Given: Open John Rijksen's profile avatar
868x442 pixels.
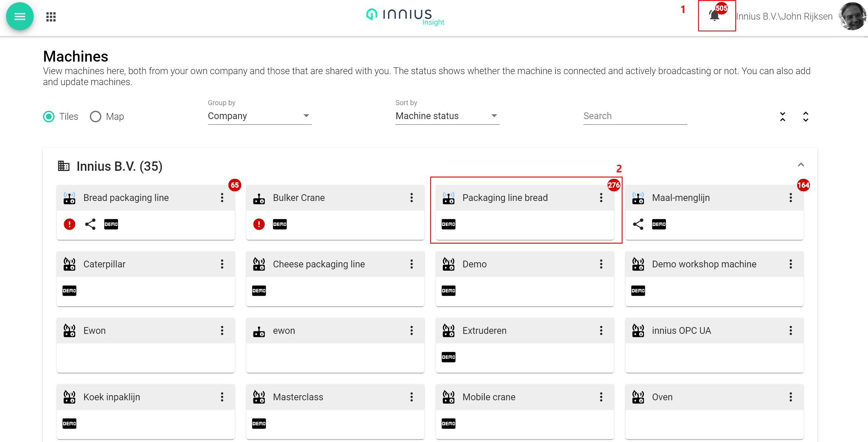Looking at the screenshot, I should coord(852,16).
